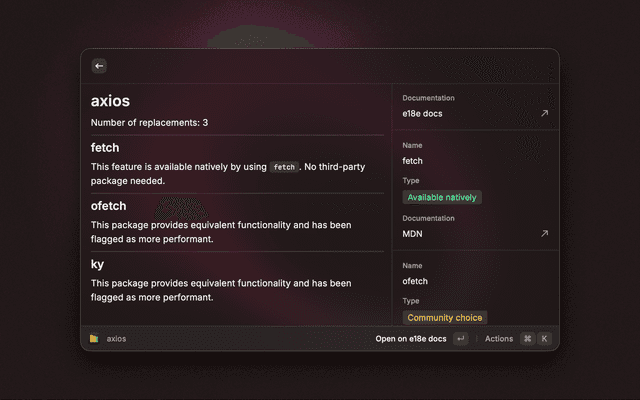Screen dimensions: 640x400
Task: Open the e18e docs documentation link
Action: click(x=422, y=114)
